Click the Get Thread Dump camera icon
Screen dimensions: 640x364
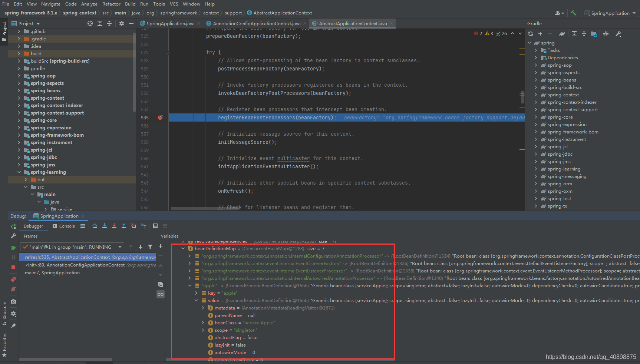[x=13, y=301]
